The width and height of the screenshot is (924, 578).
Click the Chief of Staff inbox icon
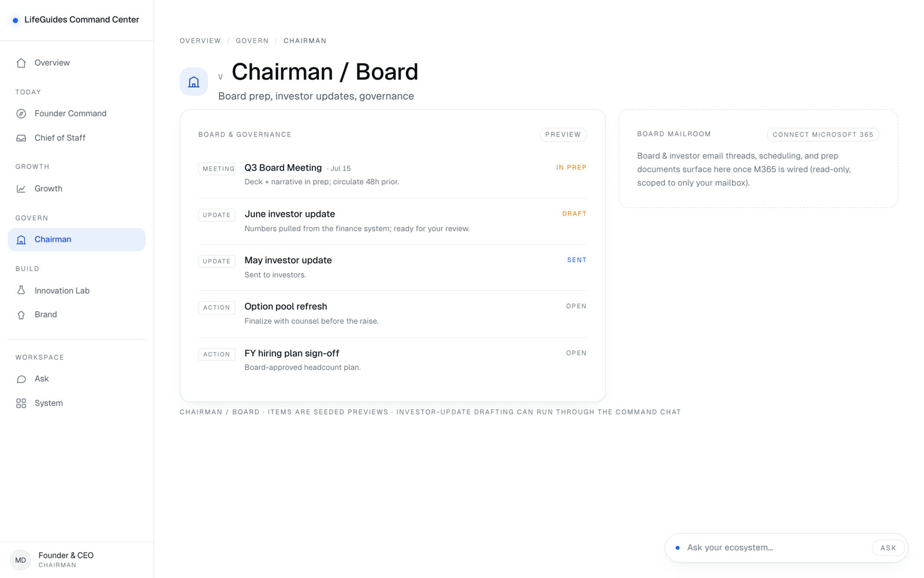(21, 138)
